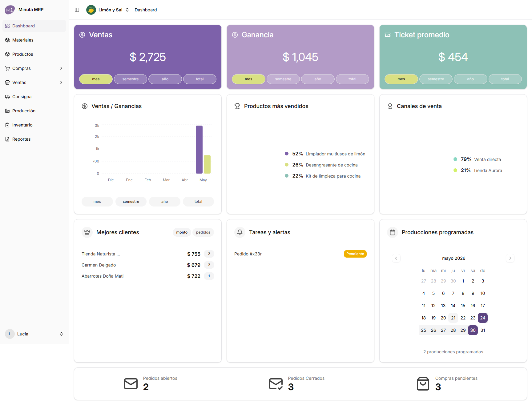Click the yellow Desengrasante de cocina legend dot

coord(287,165)
